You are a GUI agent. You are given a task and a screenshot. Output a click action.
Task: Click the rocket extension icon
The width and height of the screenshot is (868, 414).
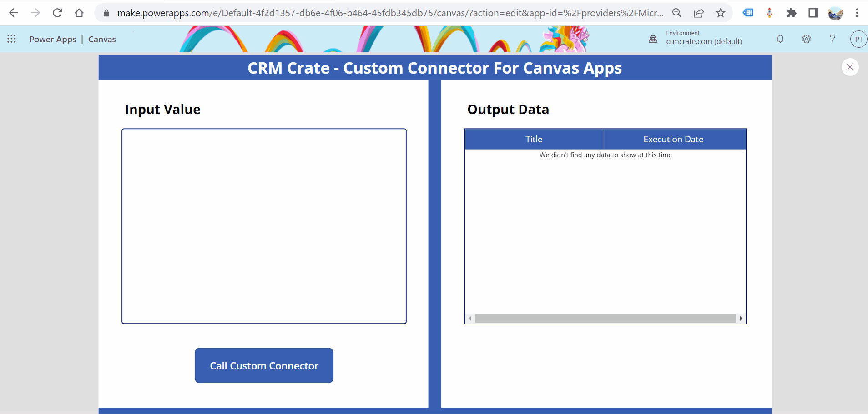769,12
